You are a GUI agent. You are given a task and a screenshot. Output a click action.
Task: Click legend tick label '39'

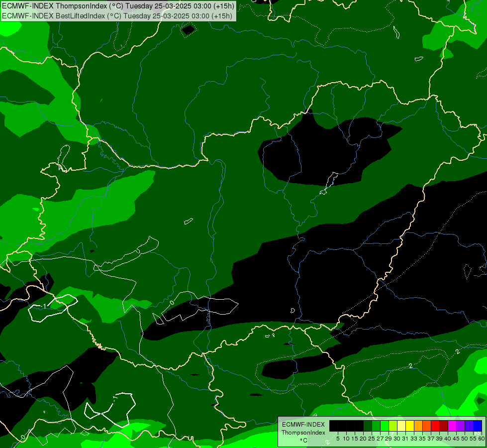coord(439,439)
